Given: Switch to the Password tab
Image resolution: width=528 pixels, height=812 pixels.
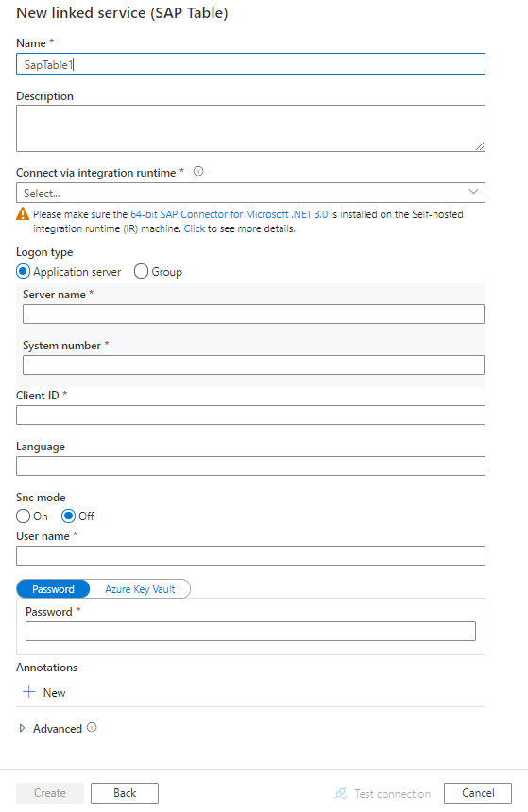Looking at the screenshot, I should [54, 589].
